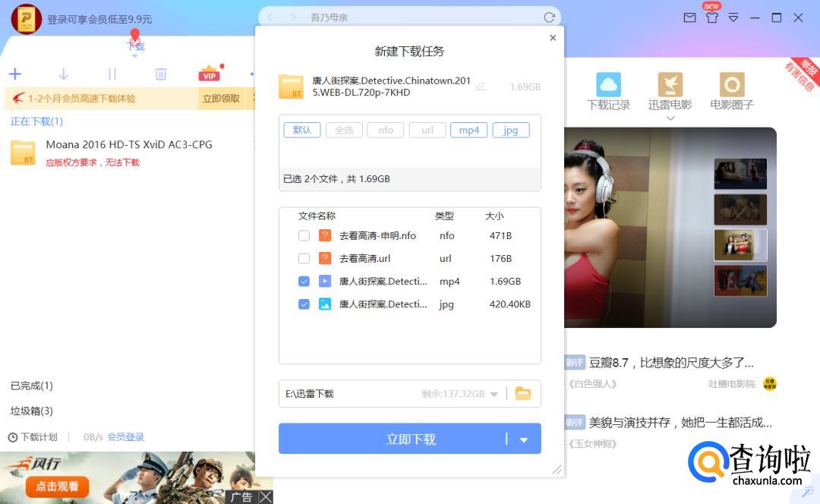Click 立即下载 button

[x=410, y=439]
